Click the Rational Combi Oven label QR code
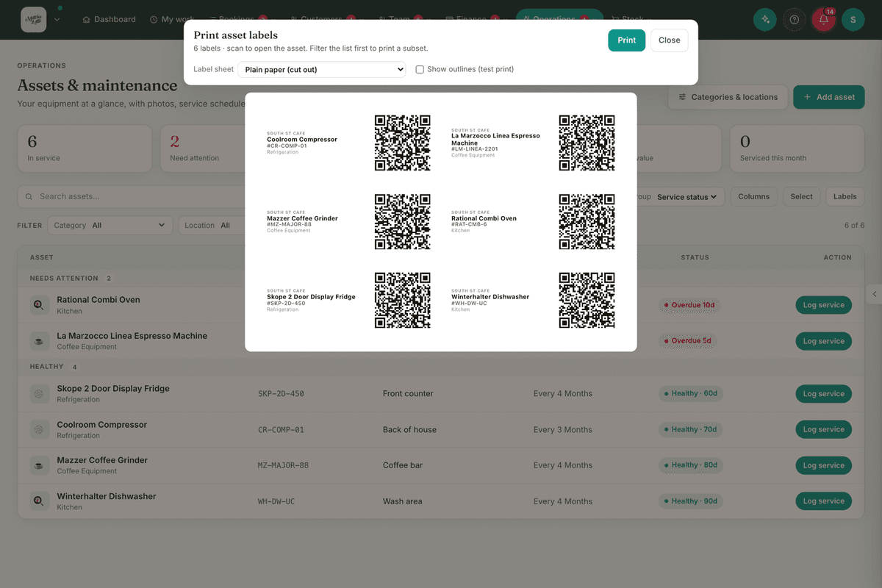 587,221
